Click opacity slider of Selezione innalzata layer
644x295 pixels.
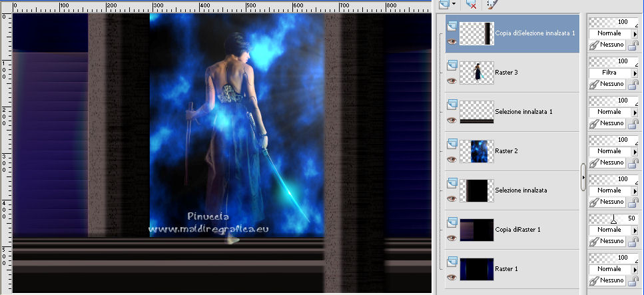click(x=613, y=179)
